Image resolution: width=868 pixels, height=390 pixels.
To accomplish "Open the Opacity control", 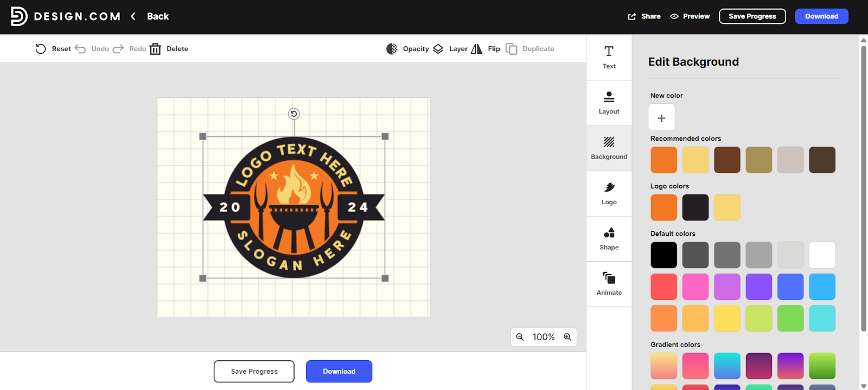I will coord(407,49).
